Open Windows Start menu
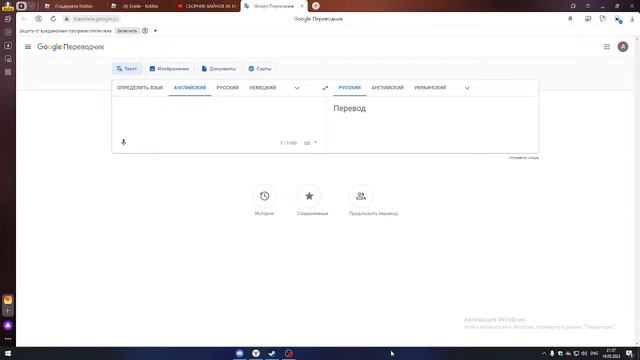The image size is (640, 360). point(8,353)
